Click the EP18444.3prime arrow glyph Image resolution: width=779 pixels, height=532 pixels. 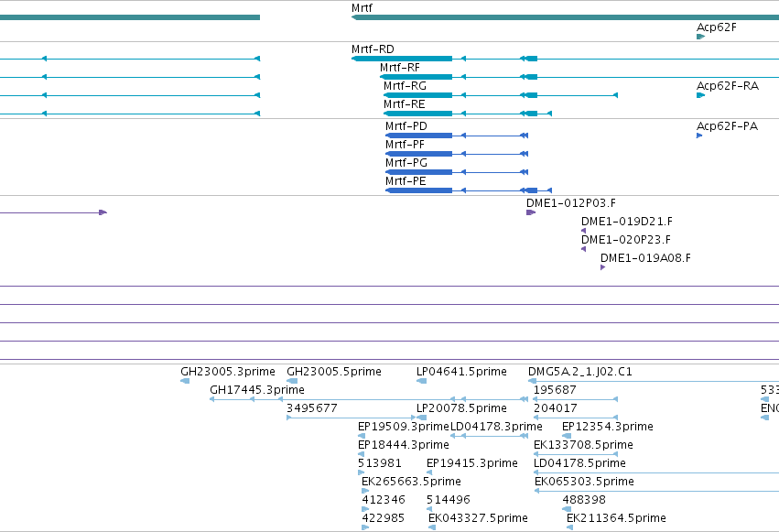361,454
